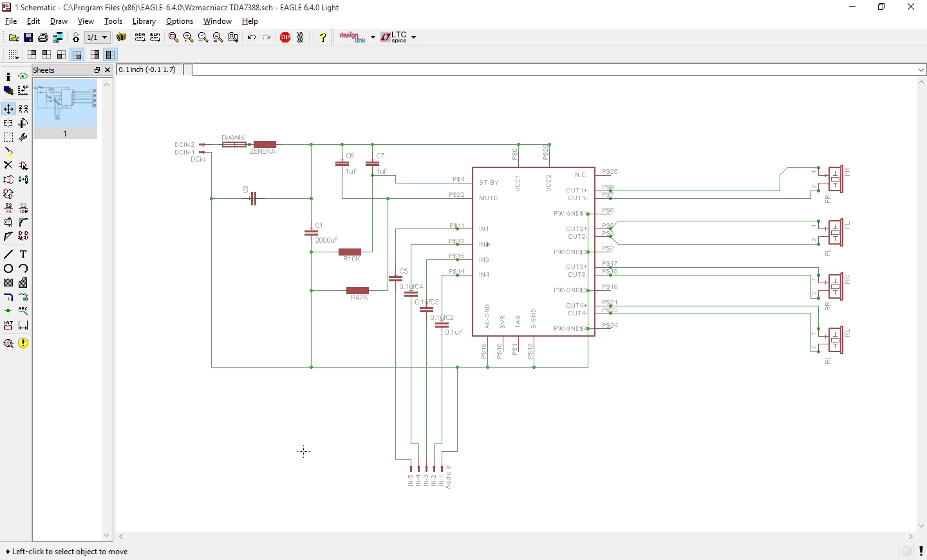This screenshot has width=927, height=560.
Task: Choose the Zoom select area magnifier
Action: pos(233,37)
